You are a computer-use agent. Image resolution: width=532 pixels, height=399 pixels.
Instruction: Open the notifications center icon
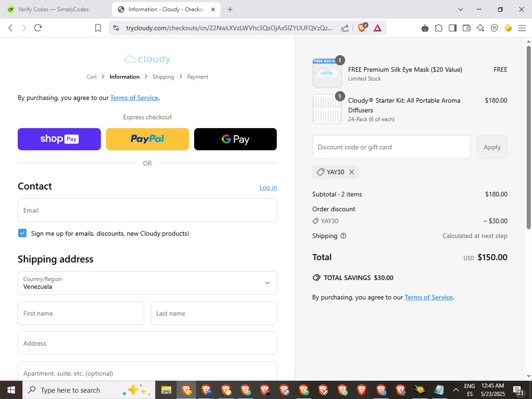click(518, 391)
